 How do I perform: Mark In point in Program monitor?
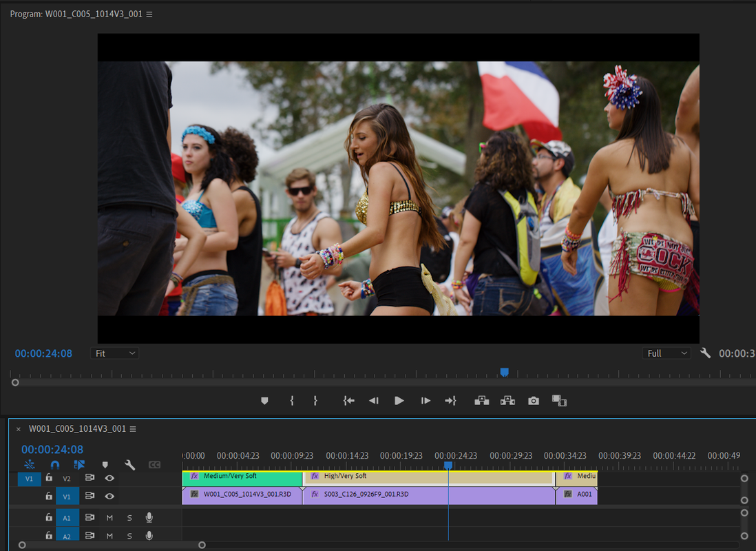pyautogui.click(x=292, y=400)
